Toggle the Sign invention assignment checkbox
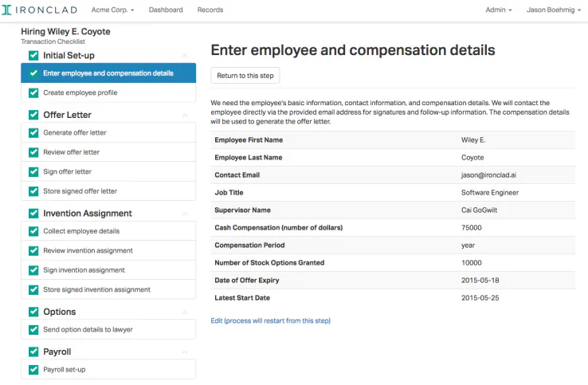Screen dimensions: 588x385 [x=33, y=270]
